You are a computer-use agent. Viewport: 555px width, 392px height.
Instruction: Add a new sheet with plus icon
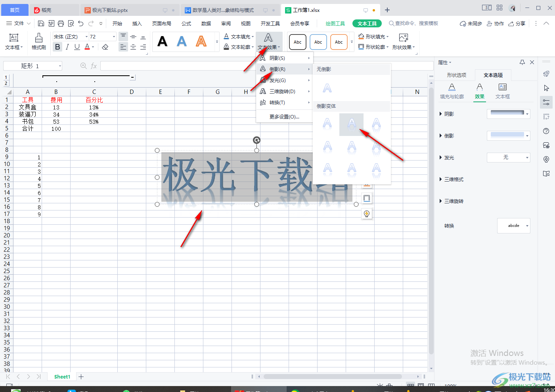(81, 377)
